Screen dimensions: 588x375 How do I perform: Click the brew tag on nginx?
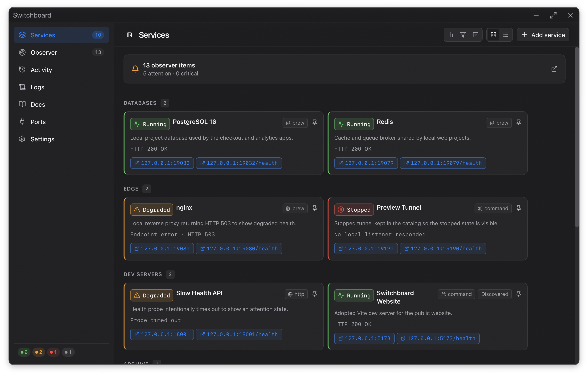(295, 208)
